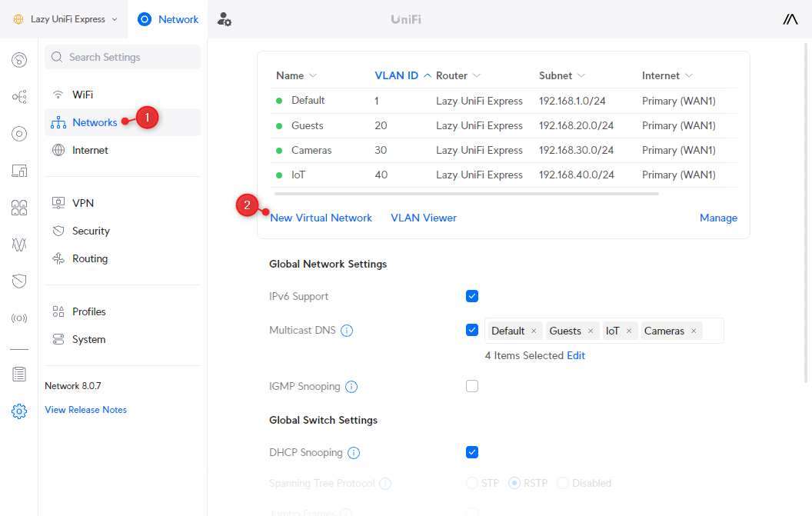The image size is (812, 516).
Task: View the network Topology
Action: [x=19, y=96]
